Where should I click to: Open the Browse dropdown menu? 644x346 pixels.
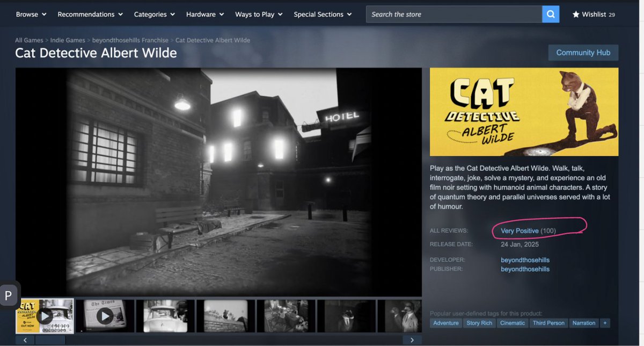31,15
